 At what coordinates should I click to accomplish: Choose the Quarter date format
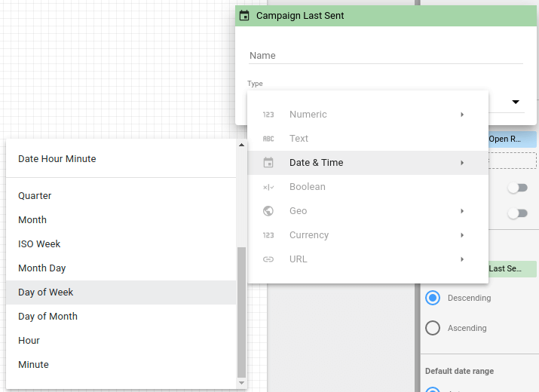(121, 196)
